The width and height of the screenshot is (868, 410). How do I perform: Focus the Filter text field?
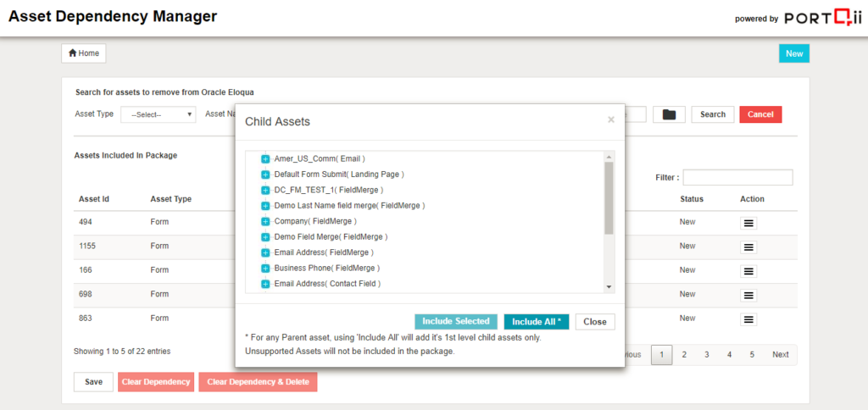(737, 178)
